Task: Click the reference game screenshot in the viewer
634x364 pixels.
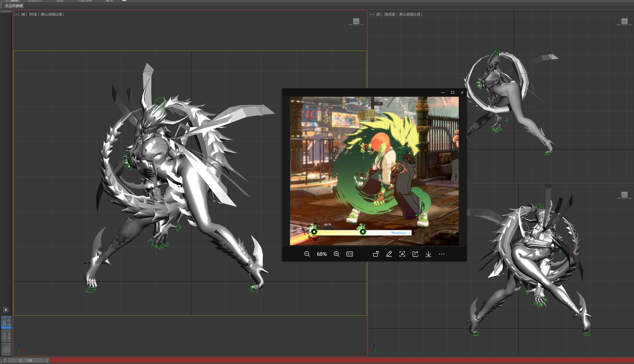Action: [374, 171]
